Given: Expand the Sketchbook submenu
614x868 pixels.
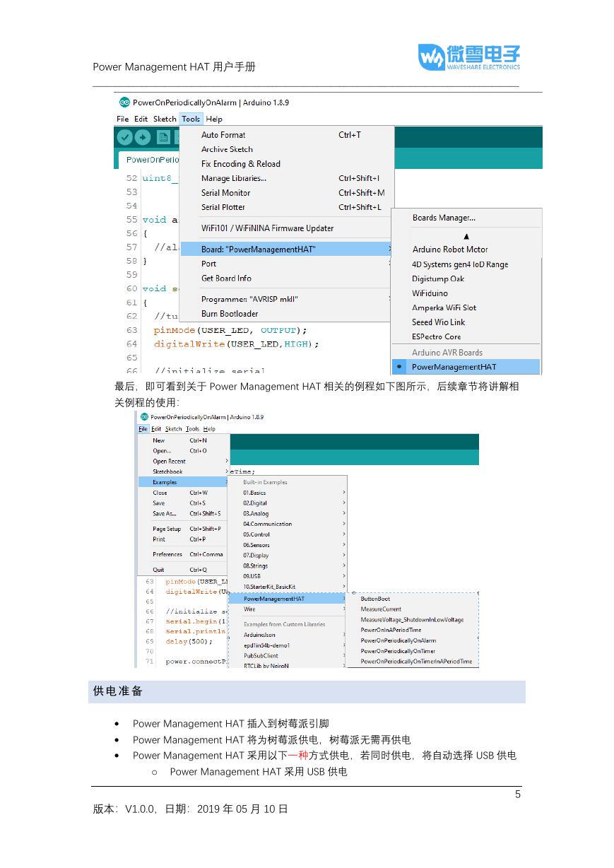Looking at the screenshot, I should [183, 471].
